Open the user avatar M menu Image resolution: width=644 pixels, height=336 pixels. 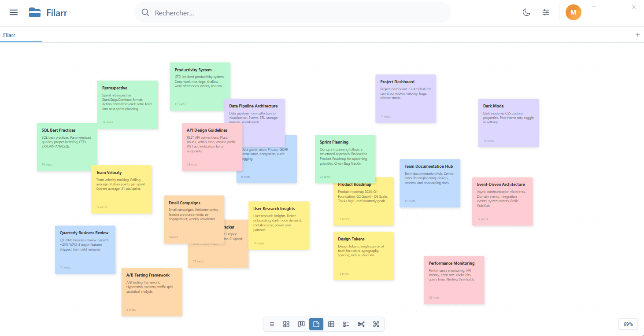pos(573,12)
